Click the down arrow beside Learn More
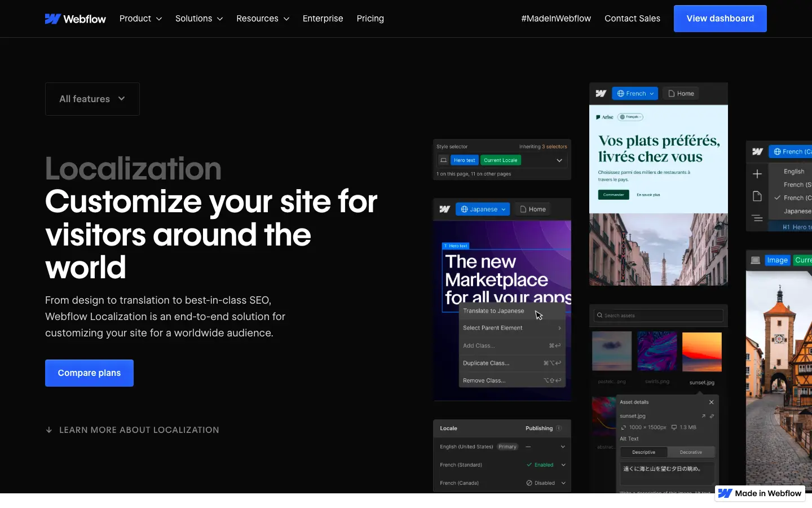812x508 pixels. click(49, 430)
